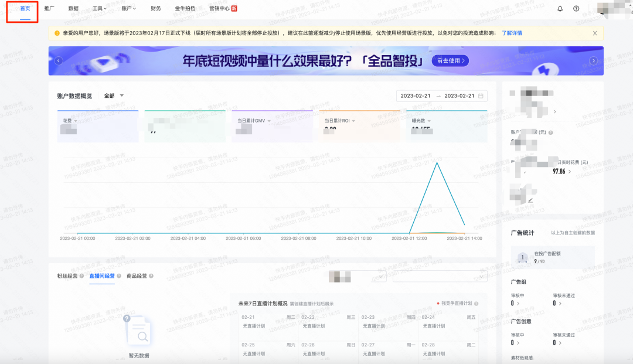Go to the 首页 tab
Image resolution: width=633 pixels, height=364 pixels.
click(25, 8)
